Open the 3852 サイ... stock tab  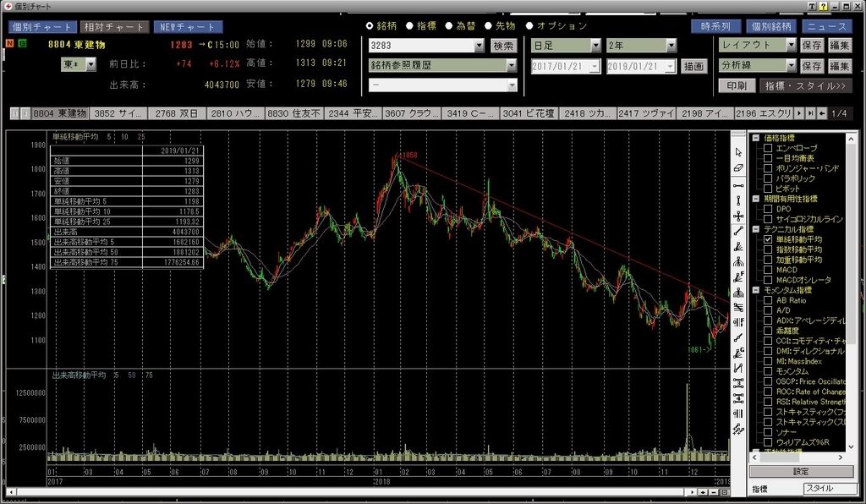(x=118, y=113)
